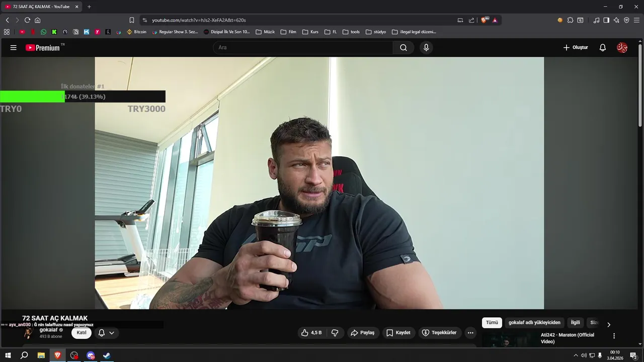Screen dimensions: 644x362
Task: Go forward in browser history
Action: tap(17, 20)
